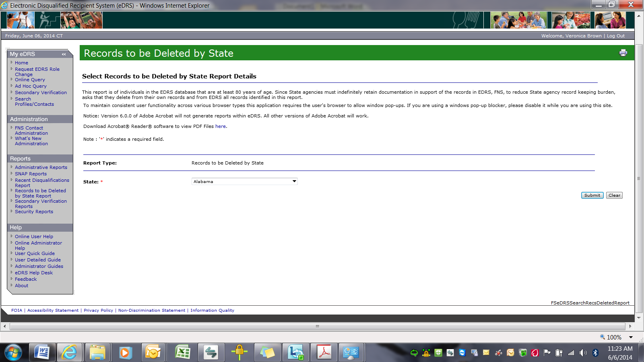
Task: Click the Submit button
Action: pos(592,195)
